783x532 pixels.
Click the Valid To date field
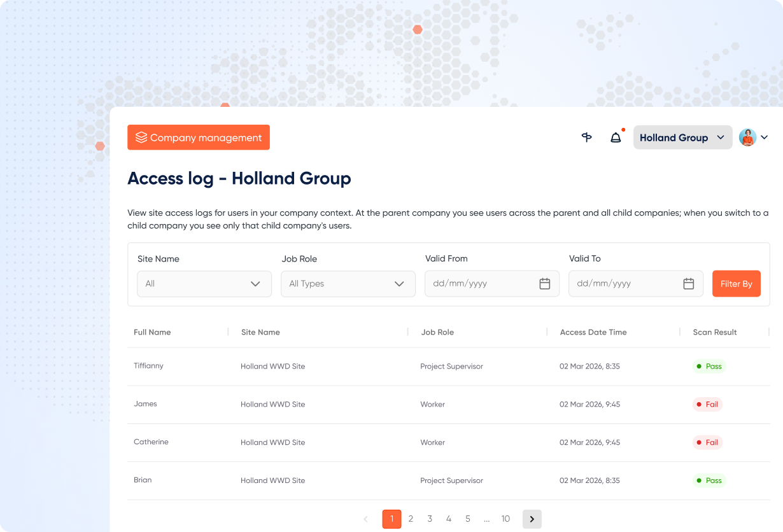[636, 284]
